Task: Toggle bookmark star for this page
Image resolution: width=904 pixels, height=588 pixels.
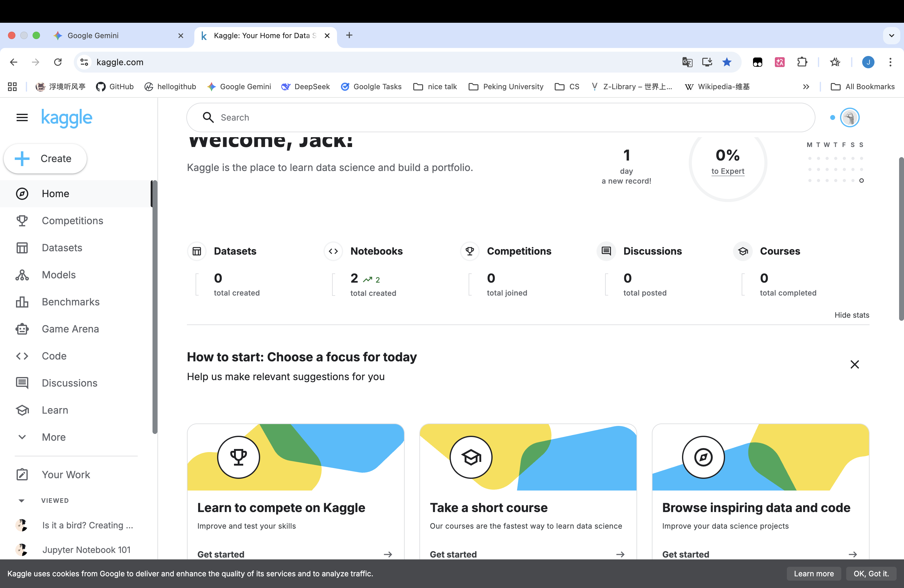Action: (727, 62)
